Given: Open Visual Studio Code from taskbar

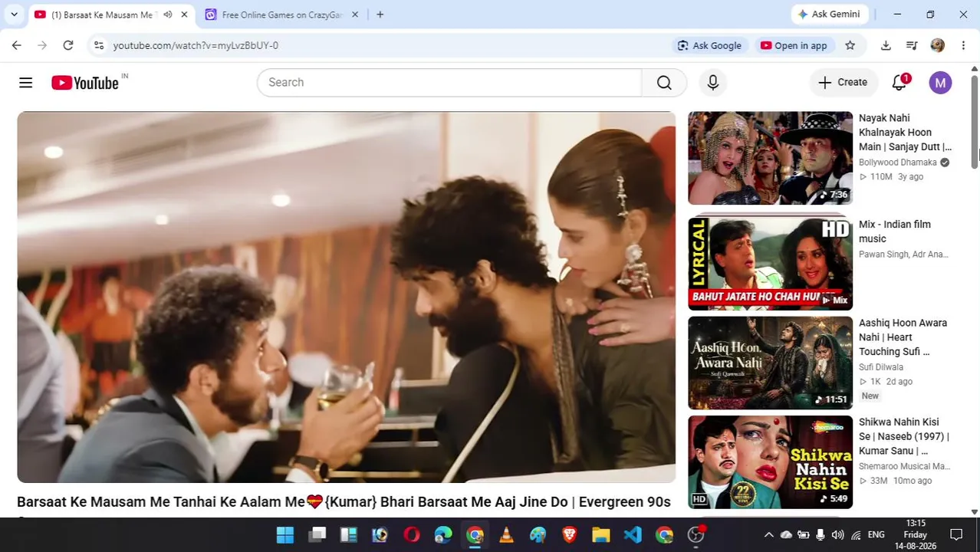Looking at the screenshot, I should coord(633,534).
